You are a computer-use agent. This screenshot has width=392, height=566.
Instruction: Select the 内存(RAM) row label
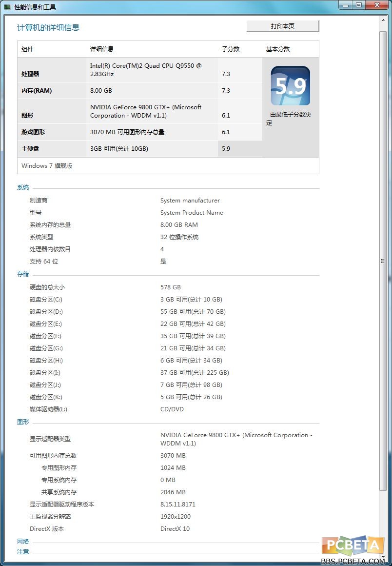coord(37,91)
